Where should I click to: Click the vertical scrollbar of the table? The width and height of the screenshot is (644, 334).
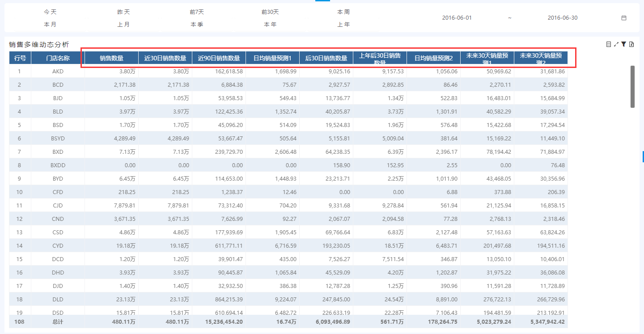tap(632, 86)
